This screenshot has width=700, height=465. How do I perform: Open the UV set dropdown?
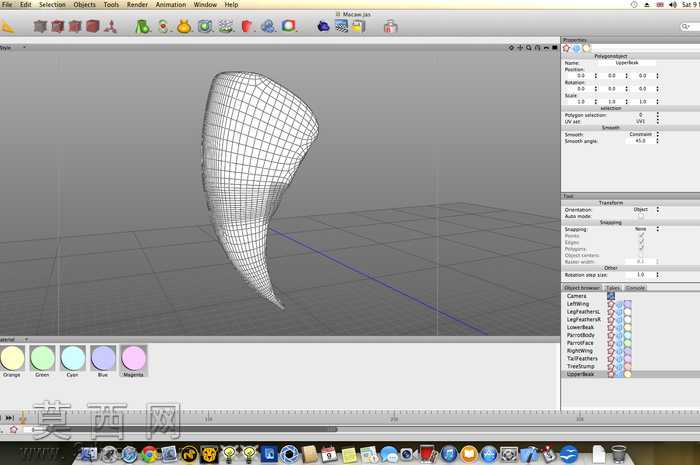642,121
